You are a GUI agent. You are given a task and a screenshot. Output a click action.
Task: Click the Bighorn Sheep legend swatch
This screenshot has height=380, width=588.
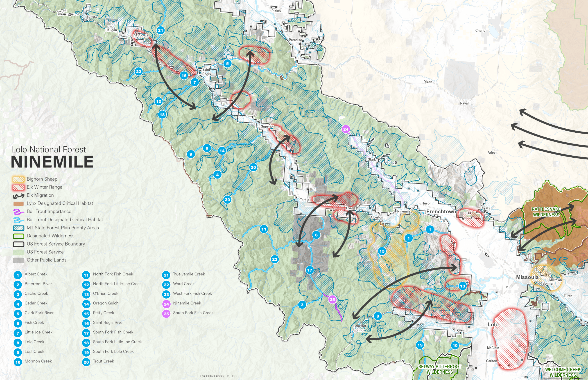[18, 179]
